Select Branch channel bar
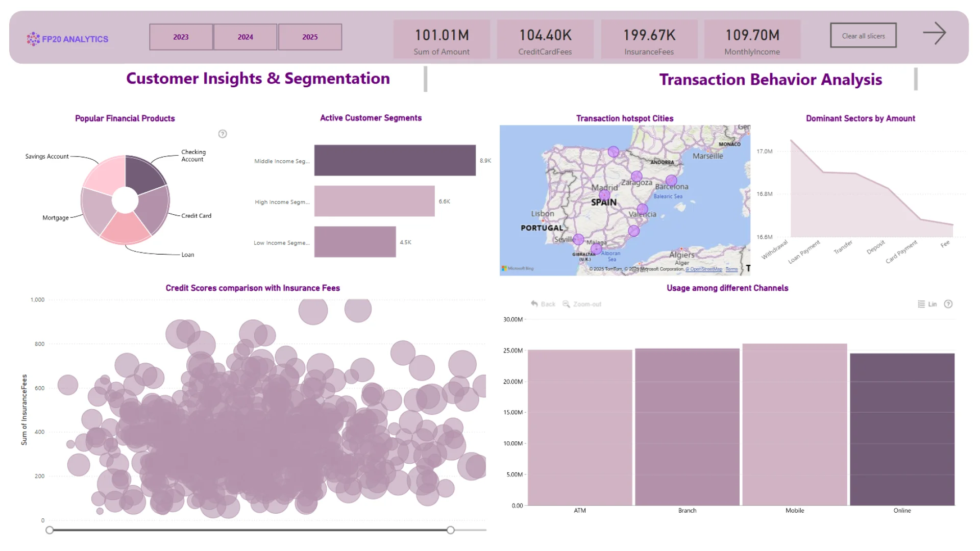Viewport: 980px width, 551px height. click(687, 427)
